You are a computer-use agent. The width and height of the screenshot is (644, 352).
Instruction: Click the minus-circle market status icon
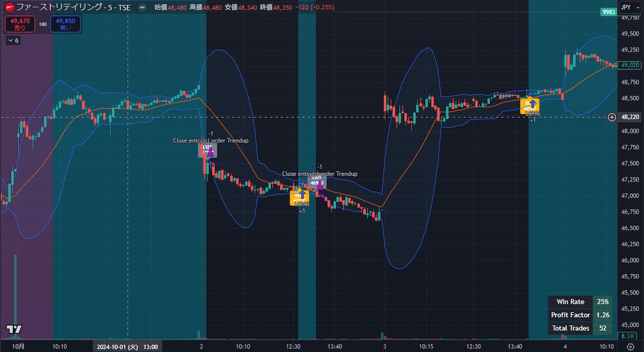coord(142,7)
